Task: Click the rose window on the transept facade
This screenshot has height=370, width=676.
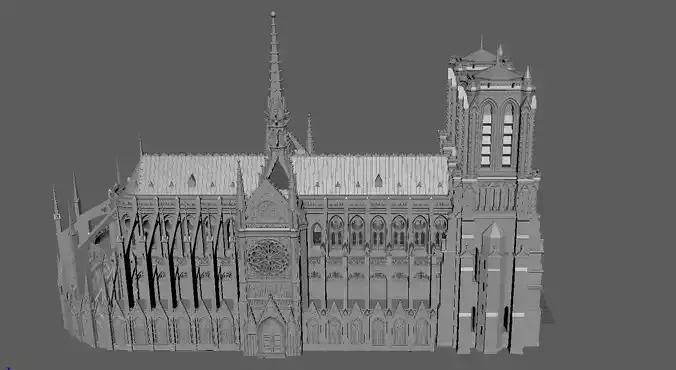Action: (268, 257)
